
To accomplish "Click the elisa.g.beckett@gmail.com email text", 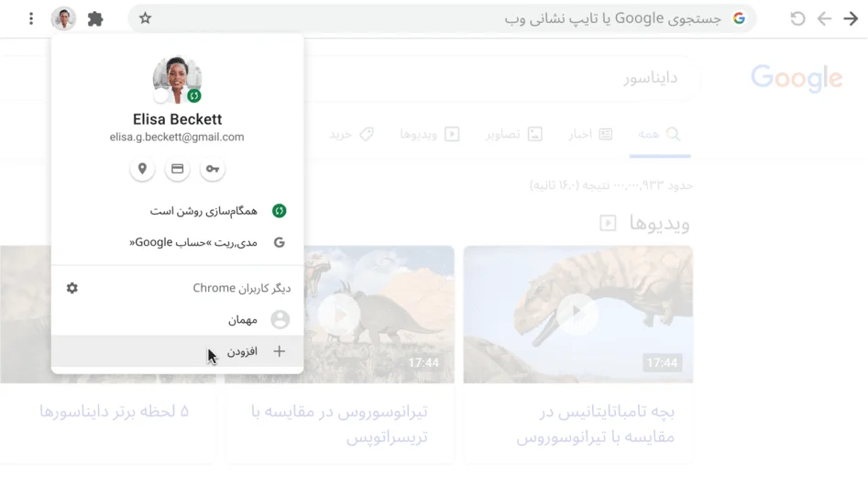I will click(x=177, y=137).
